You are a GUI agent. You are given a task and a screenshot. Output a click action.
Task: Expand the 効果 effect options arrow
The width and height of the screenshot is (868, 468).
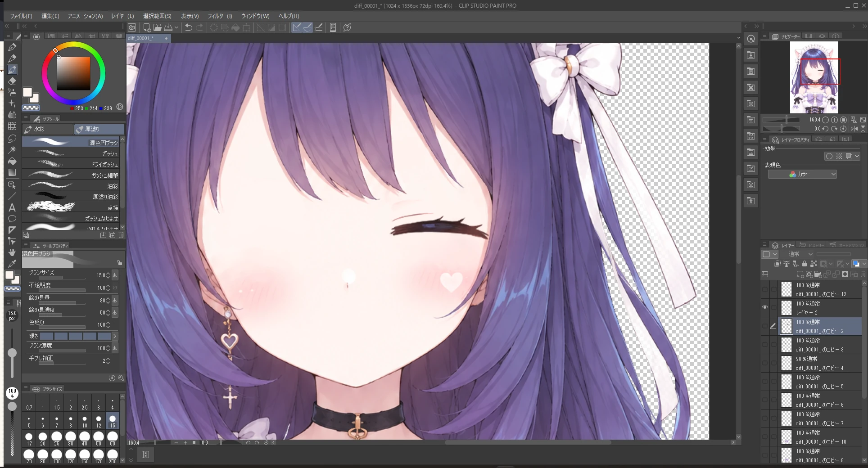857,156
